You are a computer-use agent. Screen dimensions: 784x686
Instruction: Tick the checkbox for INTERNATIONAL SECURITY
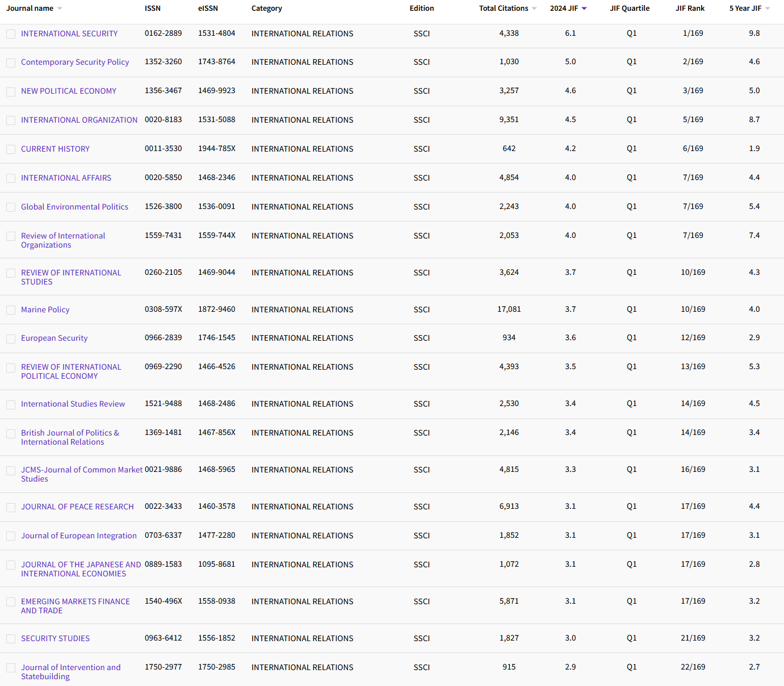coord(11,34)
